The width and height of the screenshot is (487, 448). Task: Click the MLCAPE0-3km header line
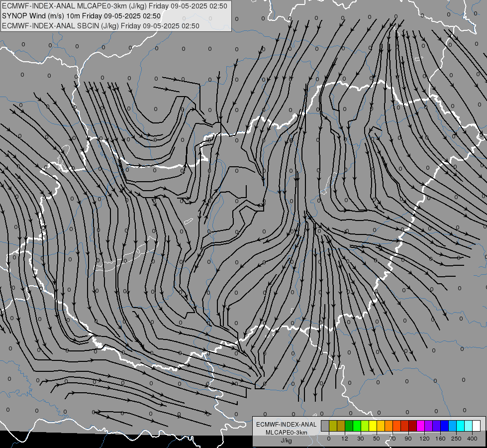[114, 6]
